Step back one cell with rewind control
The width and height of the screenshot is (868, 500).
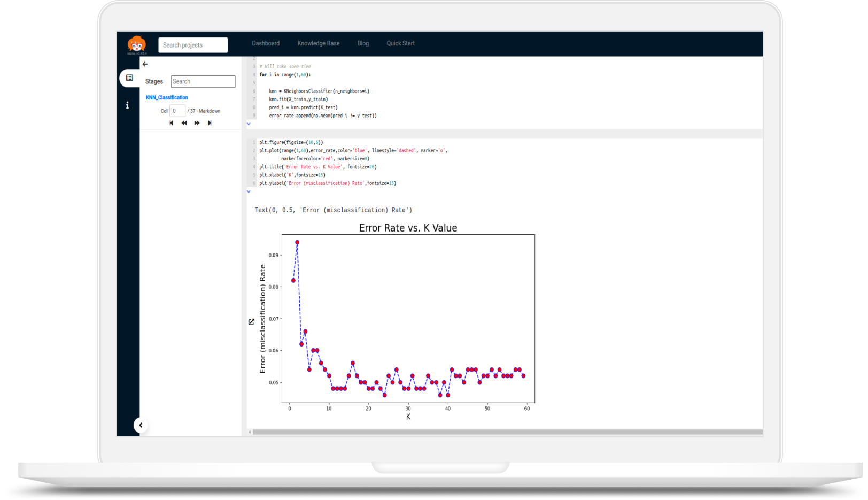[184, 123]
